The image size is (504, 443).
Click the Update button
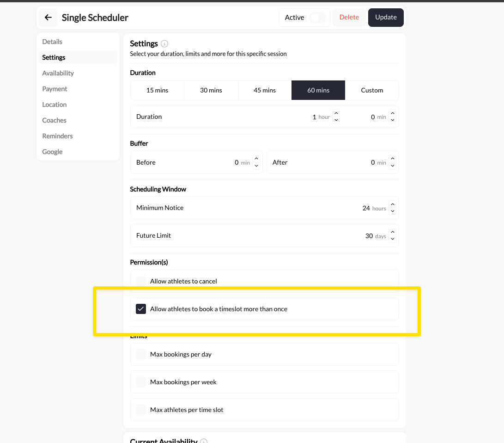[x=386, y=17]
